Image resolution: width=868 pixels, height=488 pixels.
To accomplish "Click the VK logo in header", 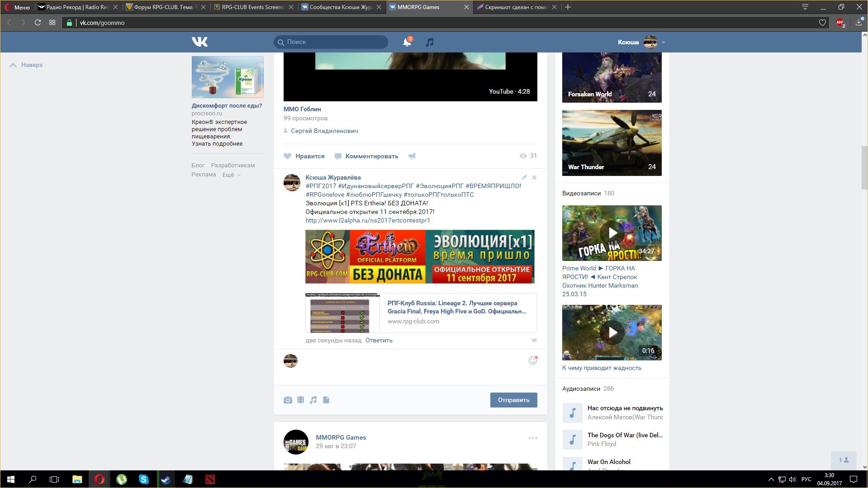I will point(199,42).
